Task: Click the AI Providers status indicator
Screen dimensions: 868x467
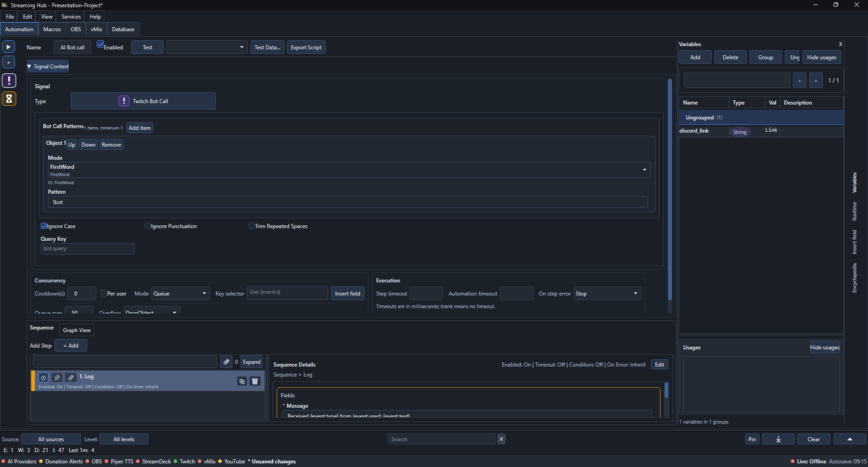Action: pos(19,462)
